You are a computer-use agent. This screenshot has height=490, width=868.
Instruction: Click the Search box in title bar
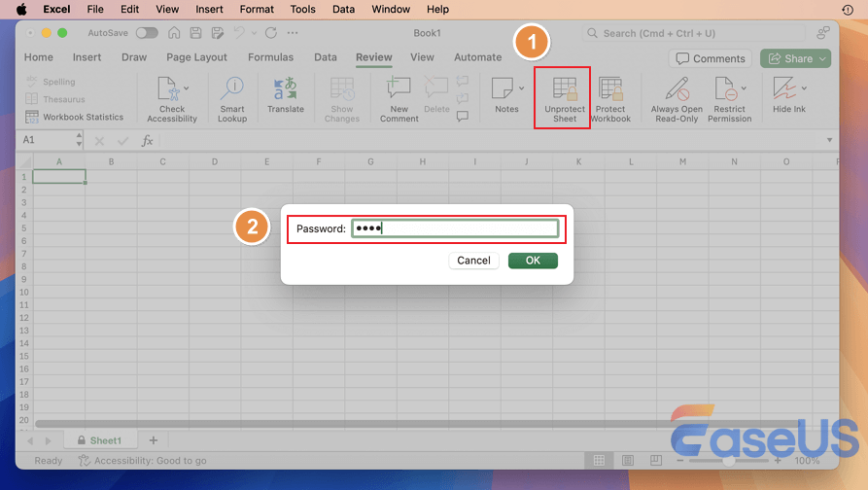(694, 33)
